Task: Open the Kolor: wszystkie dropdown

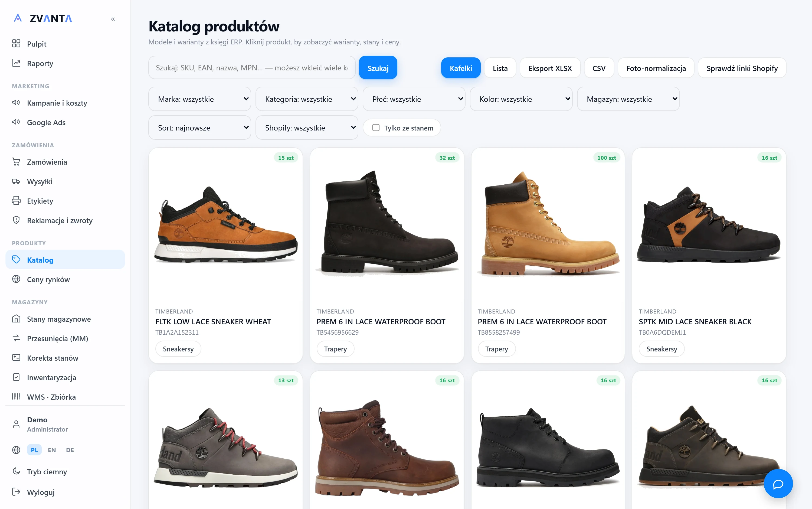Action: pos(521,99)
